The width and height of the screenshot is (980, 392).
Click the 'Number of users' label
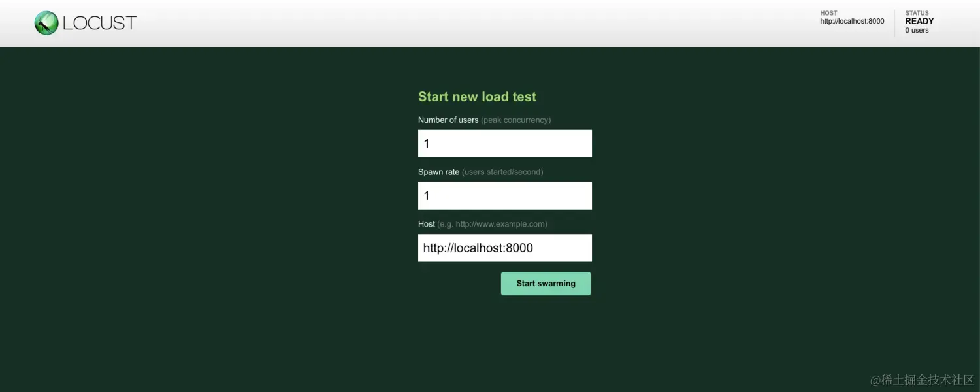pyautogui.click(x=448, y=120)
